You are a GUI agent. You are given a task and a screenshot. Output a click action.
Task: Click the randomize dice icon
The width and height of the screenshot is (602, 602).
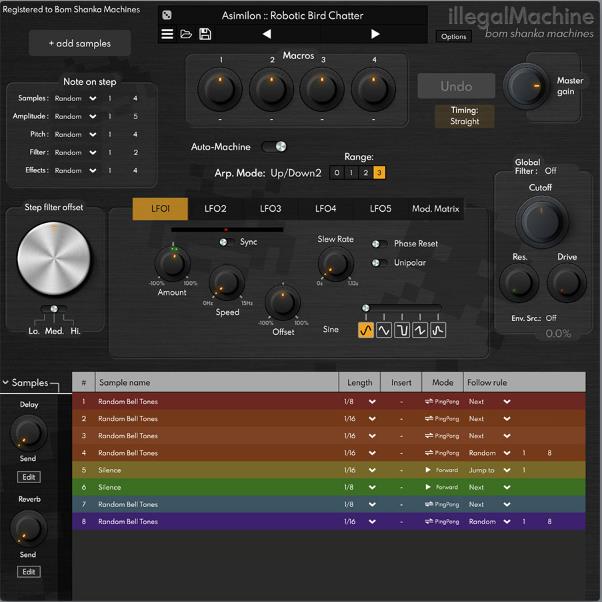click(x=167, y=15)
